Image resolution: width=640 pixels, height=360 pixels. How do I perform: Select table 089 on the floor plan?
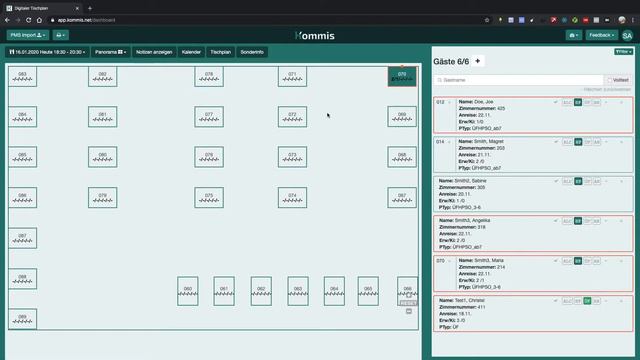pyautogui.click(x=22, y=319)
